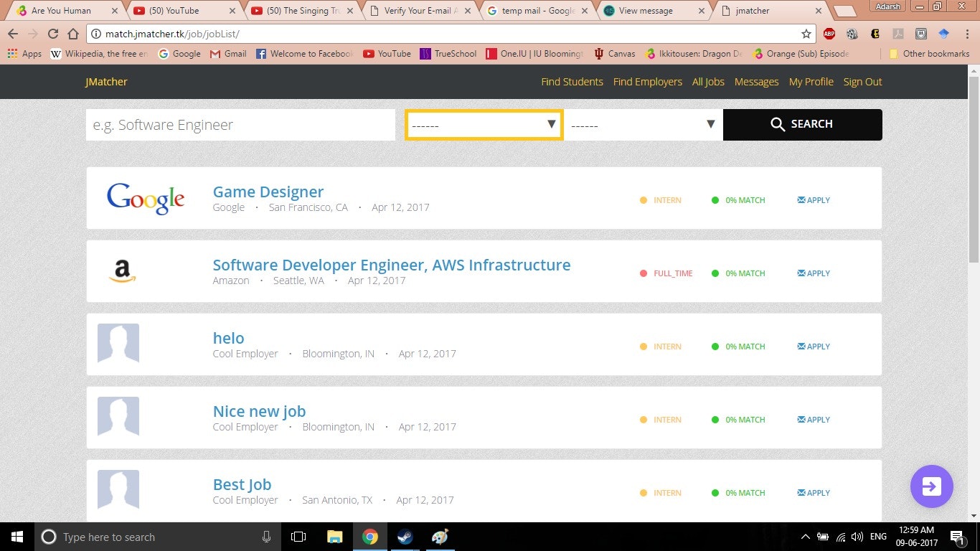The height and width of the screenshot is (551, 980).
Task: Click Find Students in the navbar
Action: pyautogui.click(x=572, y=82)
